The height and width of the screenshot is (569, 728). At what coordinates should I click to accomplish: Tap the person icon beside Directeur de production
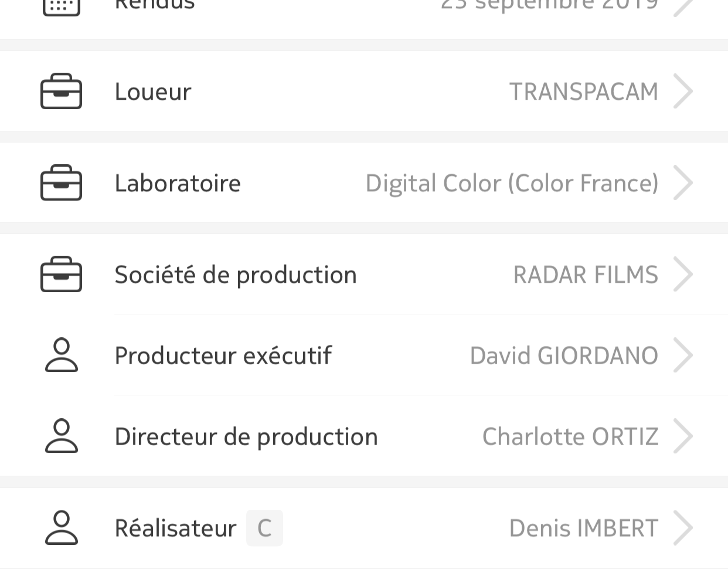click(62, 436)
